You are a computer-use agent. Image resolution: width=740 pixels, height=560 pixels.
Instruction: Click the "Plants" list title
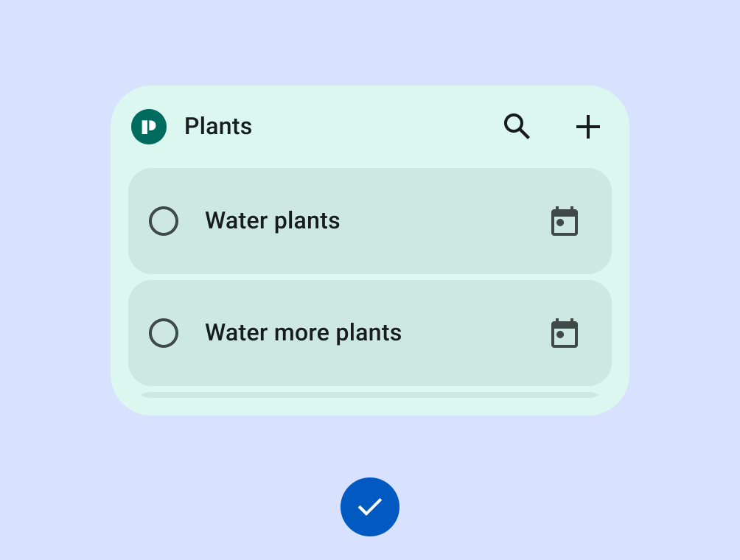click(218, 127)
